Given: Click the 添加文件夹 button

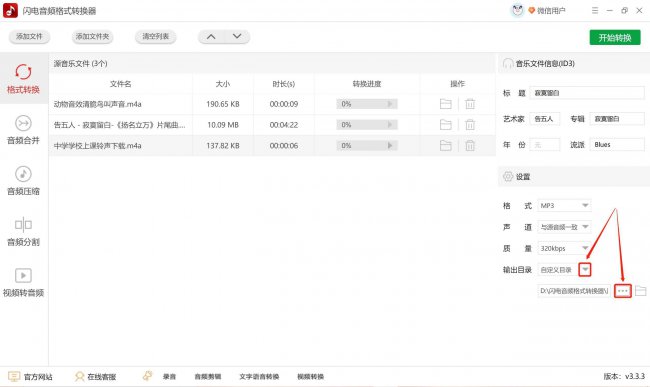Looking at the screenshot, I should pos(92,36).
